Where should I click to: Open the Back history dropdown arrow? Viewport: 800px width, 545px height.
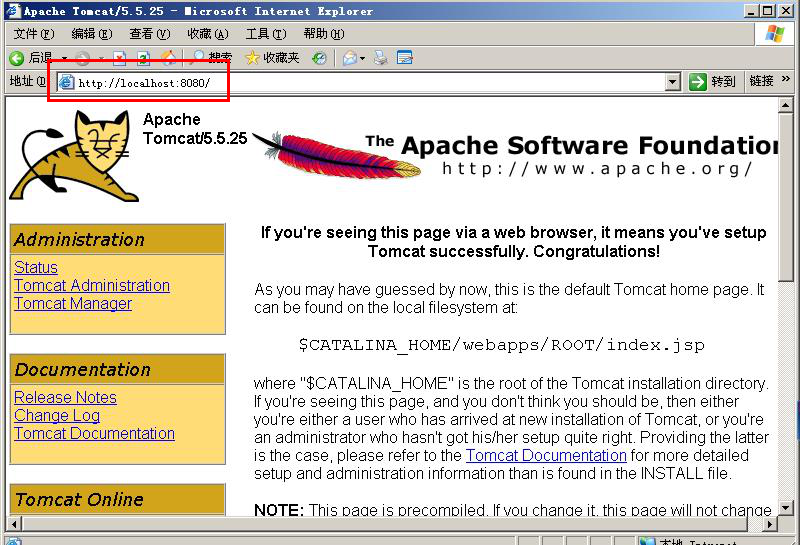pyautogui.click(x=64, y=58)
